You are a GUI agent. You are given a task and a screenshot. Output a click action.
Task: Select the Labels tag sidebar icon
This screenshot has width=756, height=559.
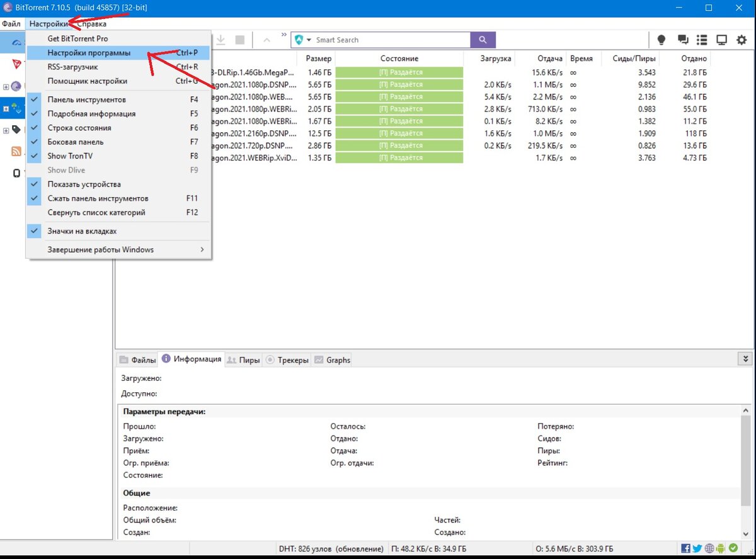coord(17,130)
